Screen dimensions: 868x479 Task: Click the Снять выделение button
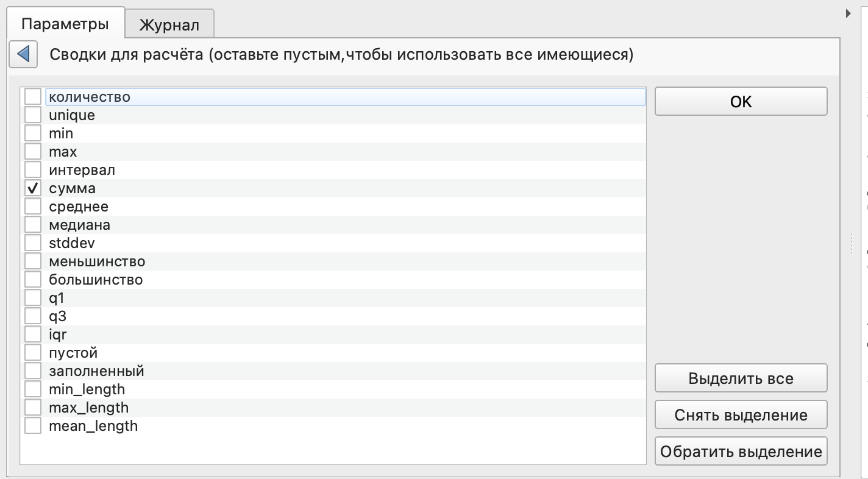tap(741, 415)
